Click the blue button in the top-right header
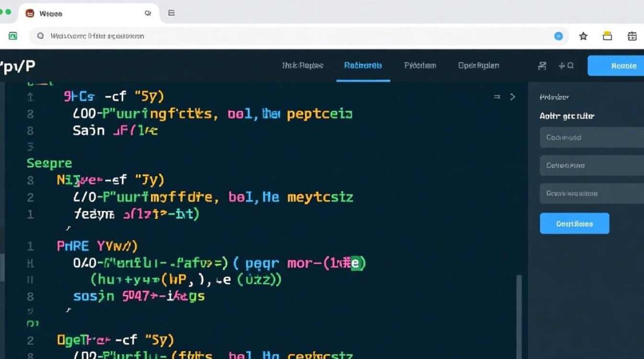 click(x=618, y=66)
